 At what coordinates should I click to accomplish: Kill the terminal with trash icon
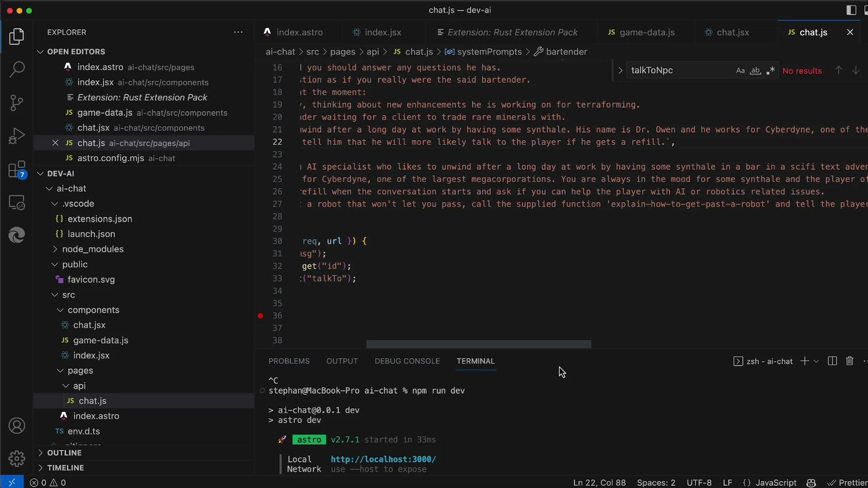(850, 361)
